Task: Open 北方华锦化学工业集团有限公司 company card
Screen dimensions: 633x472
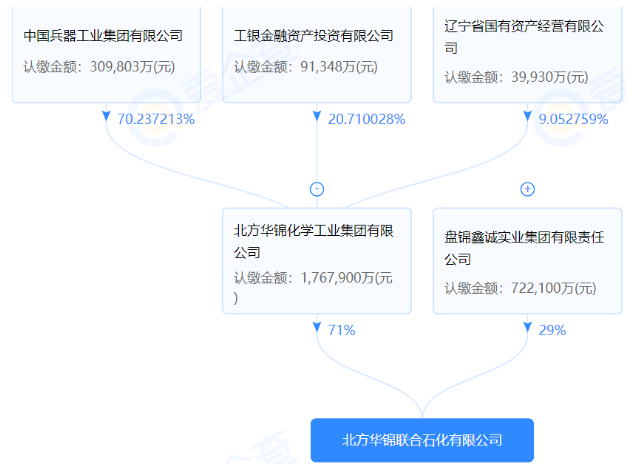Action: (x=317, y=261)
